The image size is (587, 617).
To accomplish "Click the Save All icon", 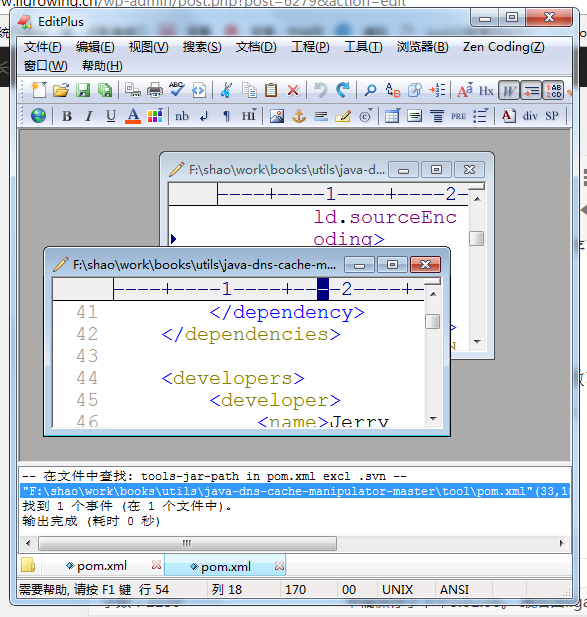I will 105,90.
